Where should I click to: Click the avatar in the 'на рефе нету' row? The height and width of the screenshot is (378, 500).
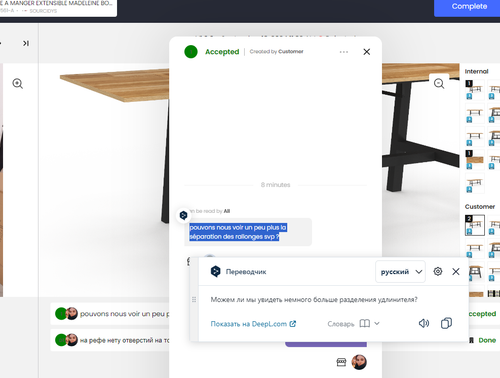click(71, 340)
